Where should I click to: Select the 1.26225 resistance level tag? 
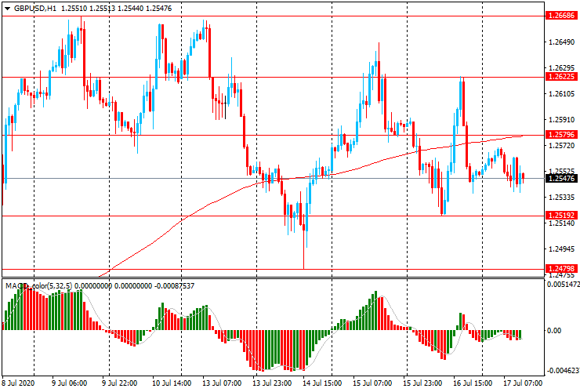(562, 77)
